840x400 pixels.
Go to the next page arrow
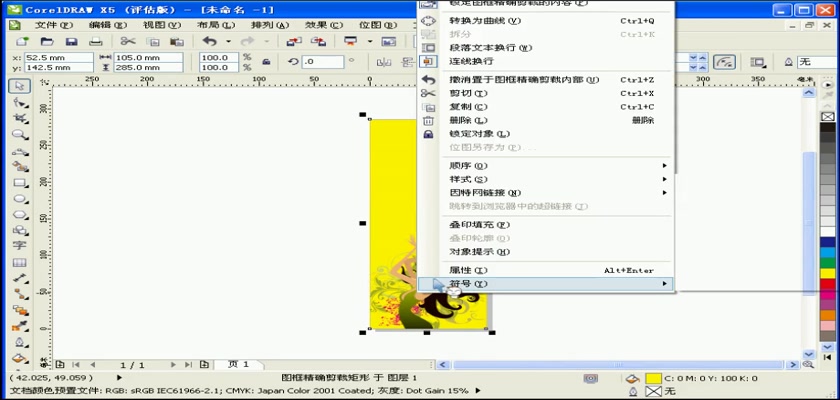coord(173,365)
